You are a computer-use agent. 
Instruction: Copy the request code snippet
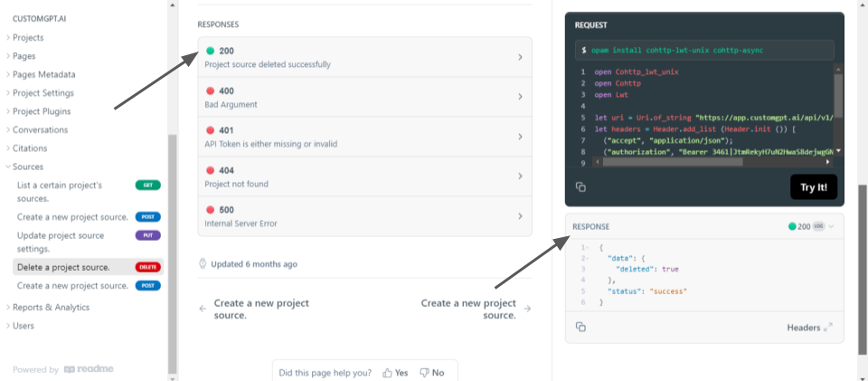click(x=580, y=187)
